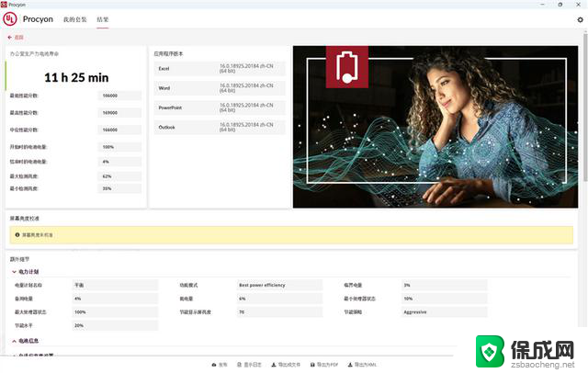Click the battery benchmark icon on banner
The width and height of the screenshot is (588, 373).
(347, 67)
